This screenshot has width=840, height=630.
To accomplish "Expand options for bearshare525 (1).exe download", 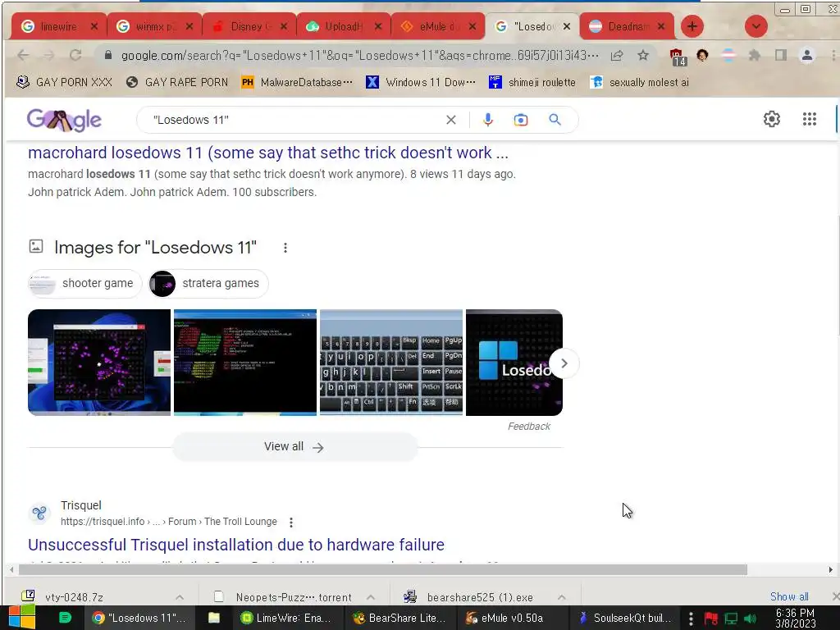I will (x=561, y=597).
